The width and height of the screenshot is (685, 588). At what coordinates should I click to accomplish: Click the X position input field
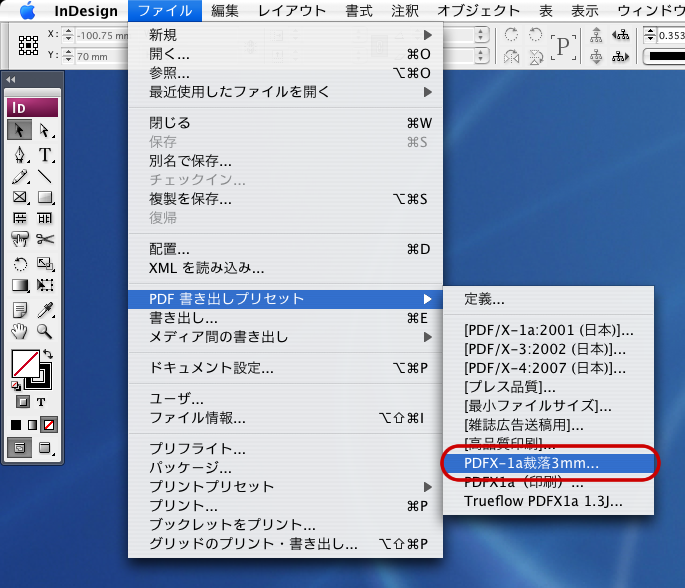[x=102, y=35]
